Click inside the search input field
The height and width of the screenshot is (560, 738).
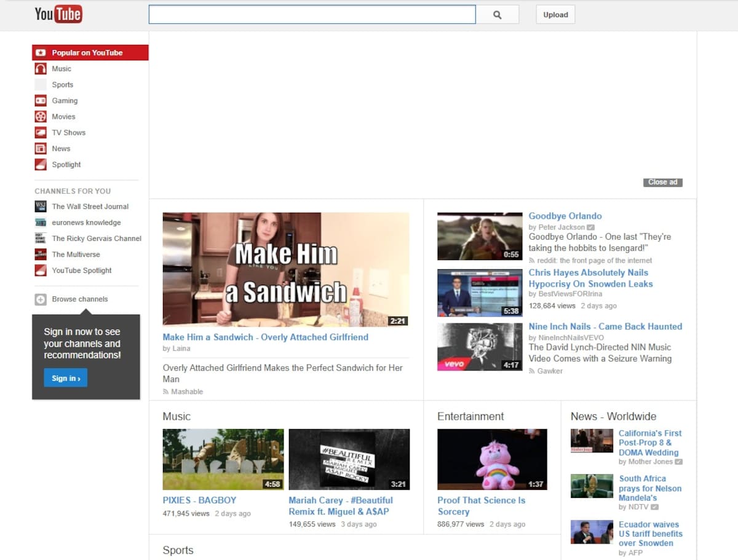(x=312, y=15)
